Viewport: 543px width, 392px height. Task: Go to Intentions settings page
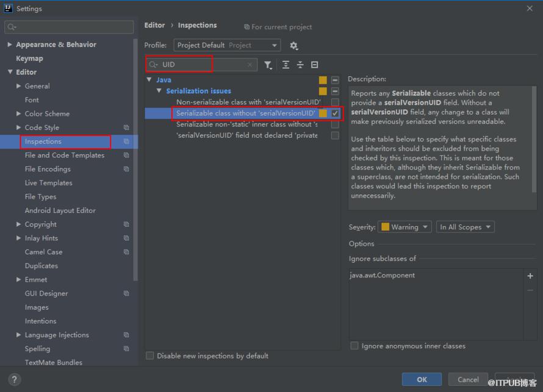(x=40, y=321)
